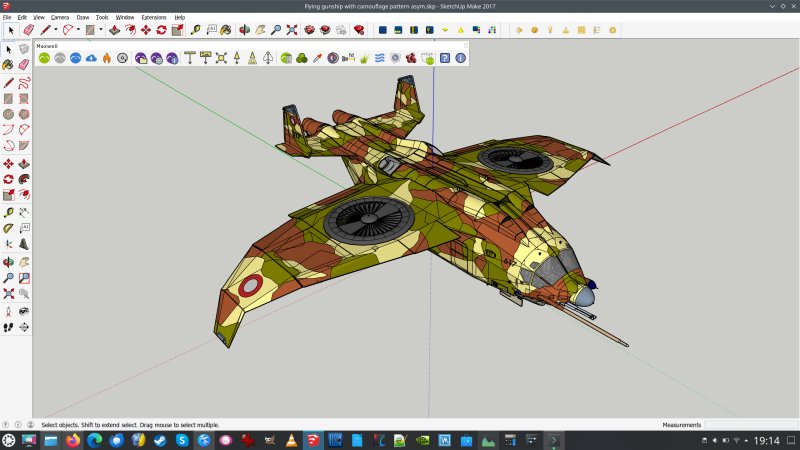Select the Eraser tool in top toolbar

point(28,30)
